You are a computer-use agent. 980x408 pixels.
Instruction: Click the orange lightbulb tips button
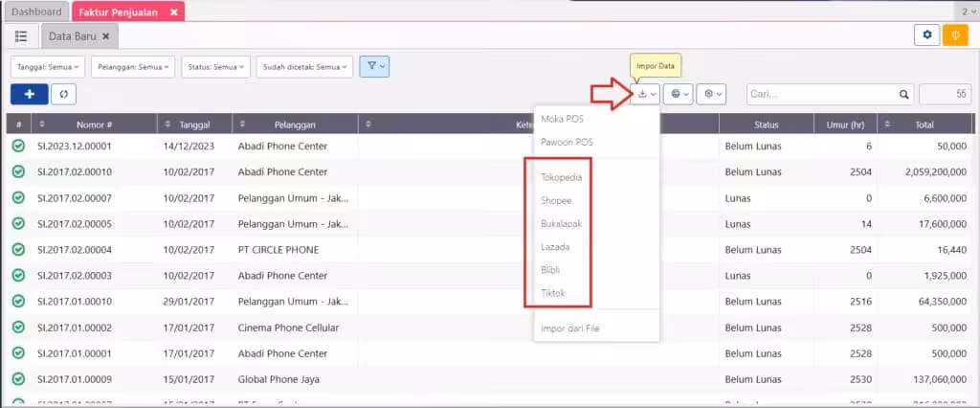955,35
